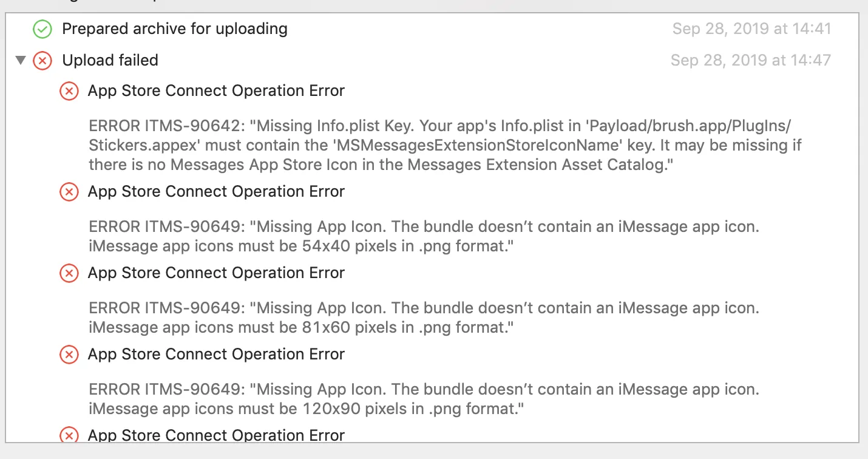Collapse the Upload failed disclosure triangle

[21, 60]
